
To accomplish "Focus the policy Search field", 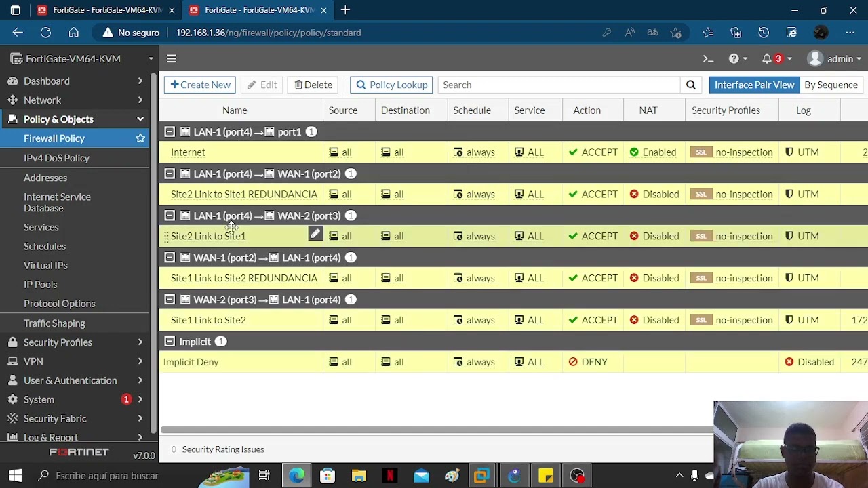I will pyautogui.click(x=559, y=85).
